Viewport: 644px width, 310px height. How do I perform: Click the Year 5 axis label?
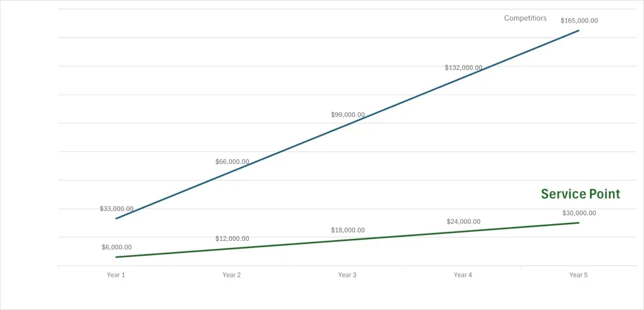pos(578,275)
